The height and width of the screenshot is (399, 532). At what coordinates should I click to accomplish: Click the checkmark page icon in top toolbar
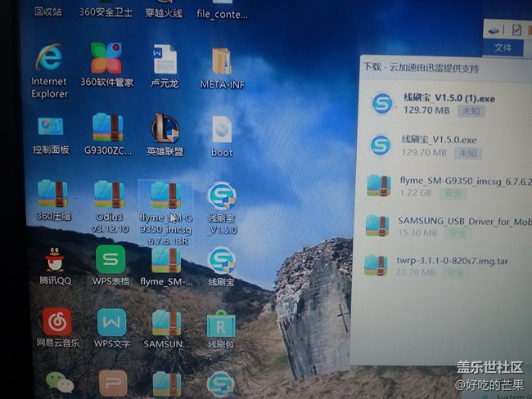[x=516, y=30]
